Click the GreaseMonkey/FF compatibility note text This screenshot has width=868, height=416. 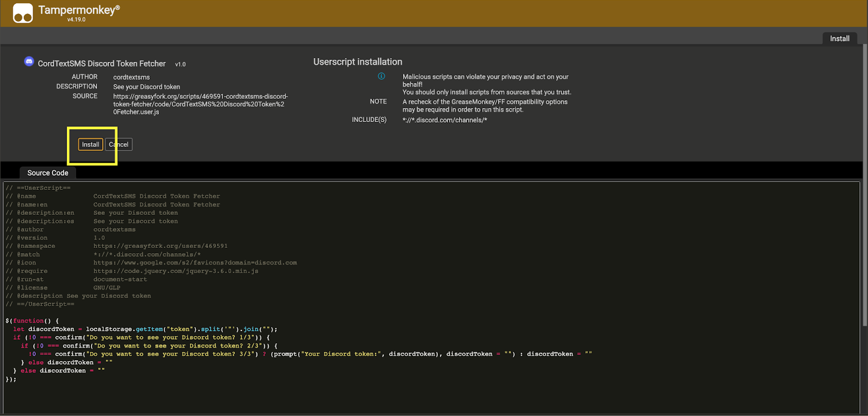coord(485,105)
